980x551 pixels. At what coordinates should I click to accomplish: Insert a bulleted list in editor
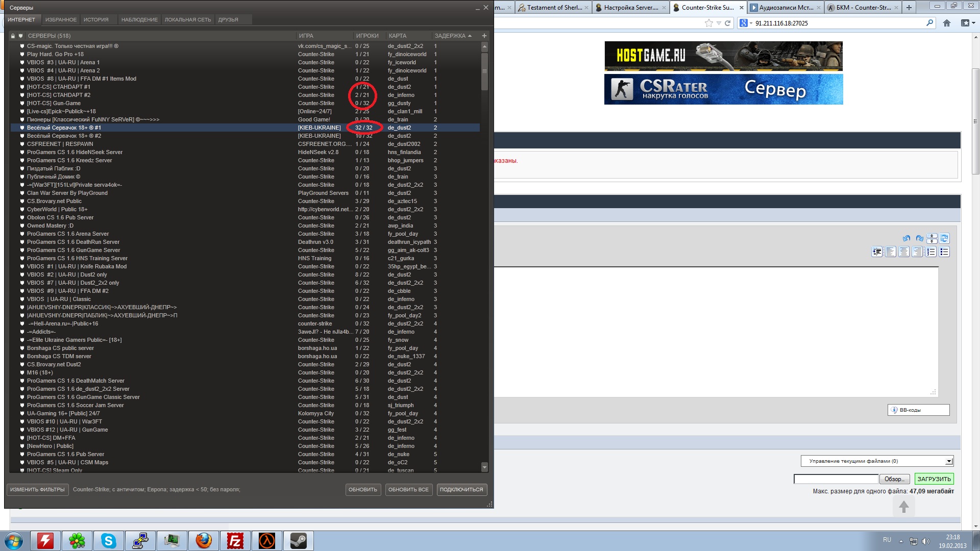point(944,252)
